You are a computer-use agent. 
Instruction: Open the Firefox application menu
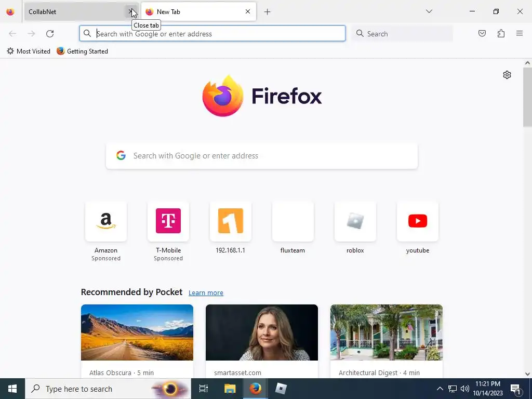point(520,33)
